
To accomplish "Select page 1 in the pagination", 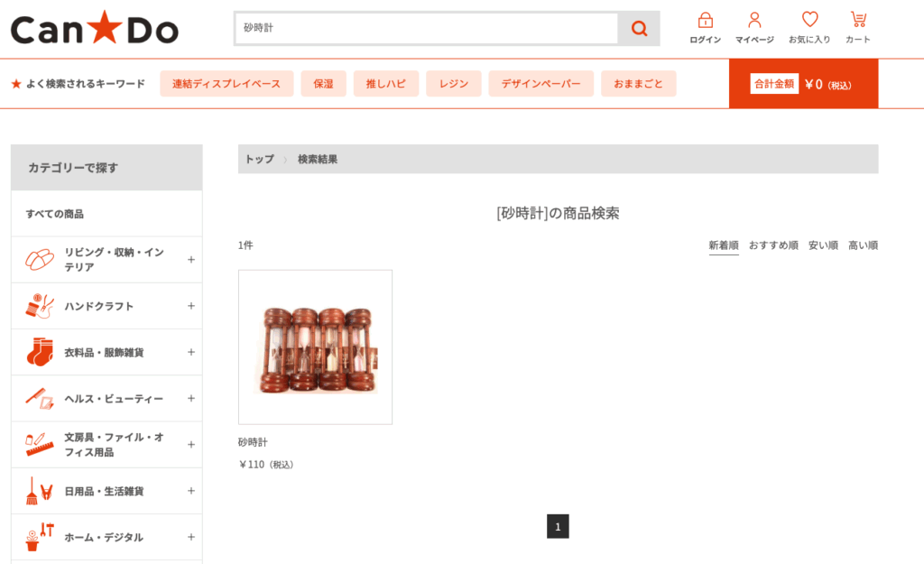I will [558, 526].
